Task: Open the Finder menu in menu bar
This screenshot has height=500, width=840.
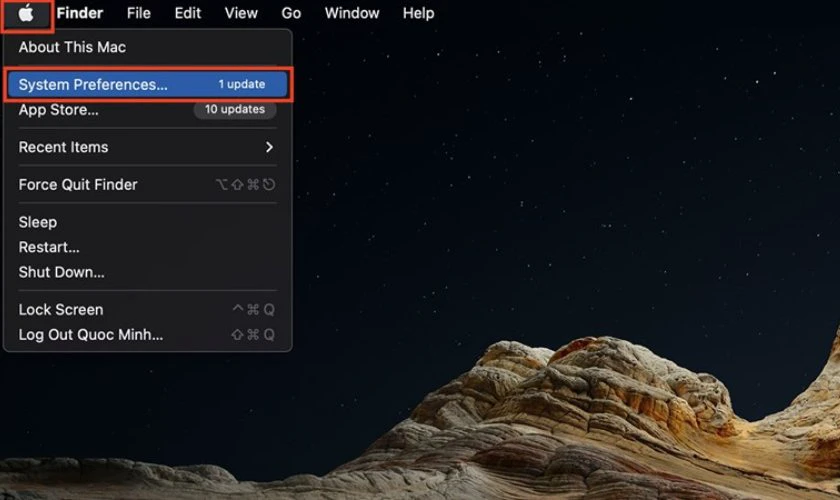Action: pyautogui.click(x=79, y=13)
